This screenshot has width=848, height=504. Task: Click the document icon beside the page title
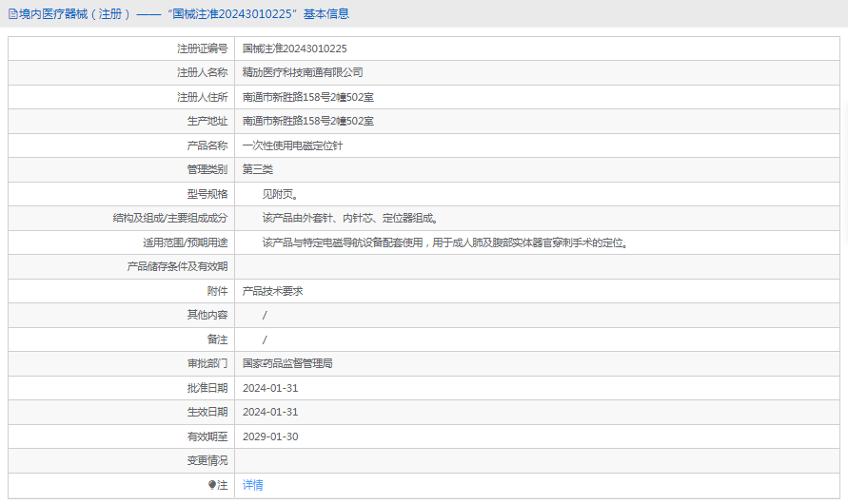pos(13,14)
